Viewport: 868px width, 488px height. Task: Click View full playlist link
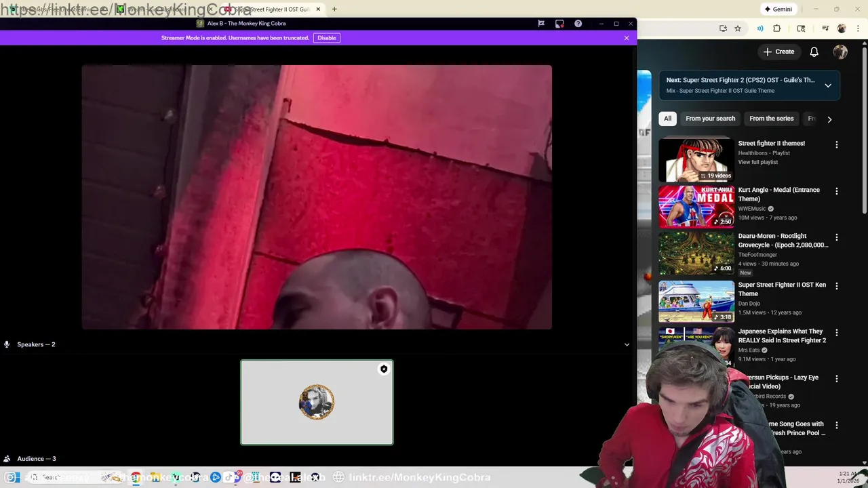click(x=758, y=163)
